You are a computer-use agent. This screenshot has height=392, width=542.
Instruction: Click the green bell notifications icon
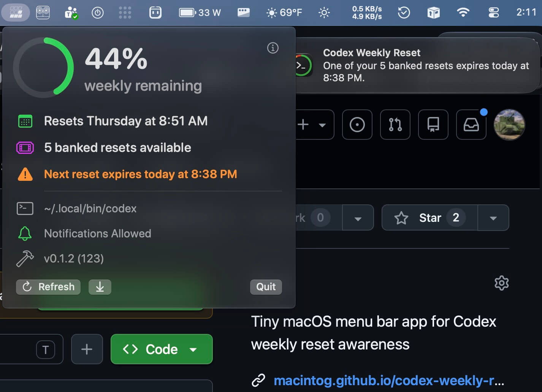pos(25,233)
